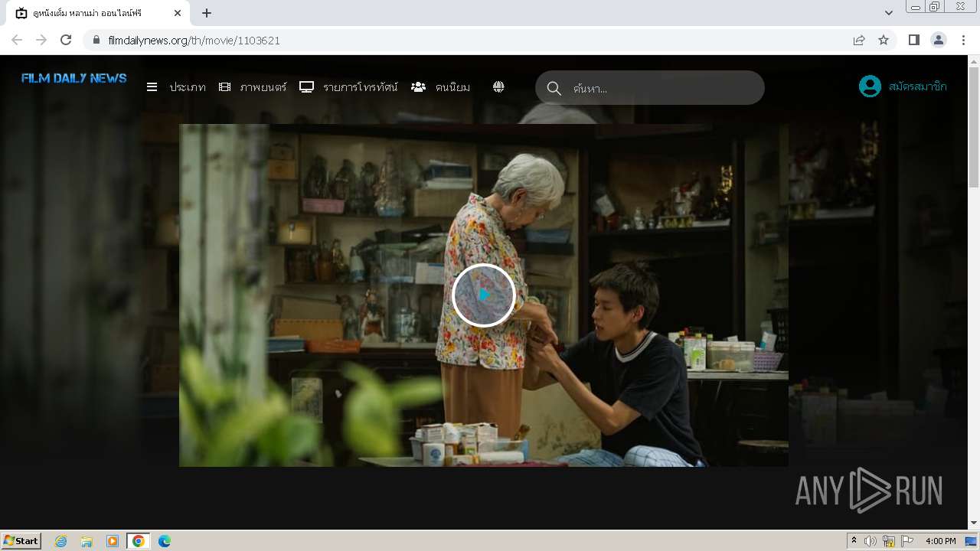
Task: Expand the tab search dropdown
Action: click(x=889, y=13)
